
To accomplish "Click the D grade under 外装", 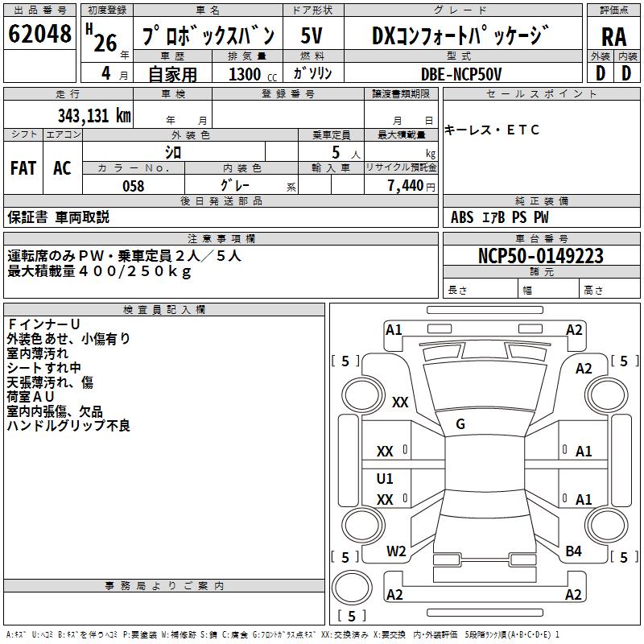I will pyautogui.click(x=601, y=73).
